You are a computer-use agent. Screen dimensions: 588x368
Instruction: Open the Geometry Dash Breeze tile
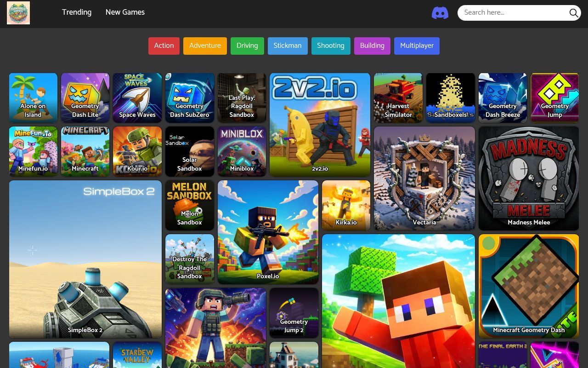point(503,98)
